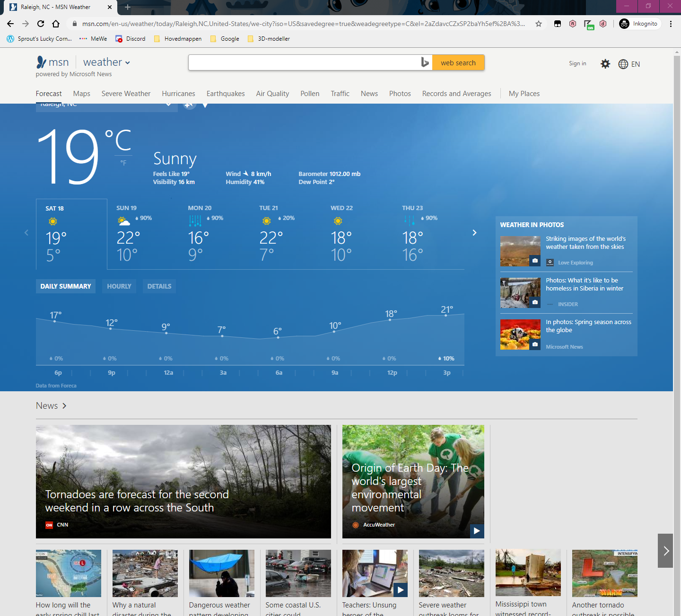Select °C as temperature unit

[x=118, y=140]
